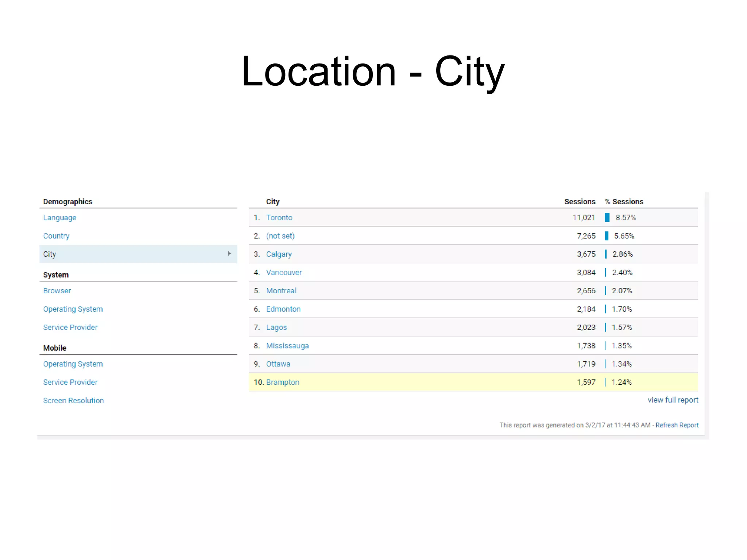Click the (not set) city link
This screenshot has width=747, height=560.
point(280,236)
